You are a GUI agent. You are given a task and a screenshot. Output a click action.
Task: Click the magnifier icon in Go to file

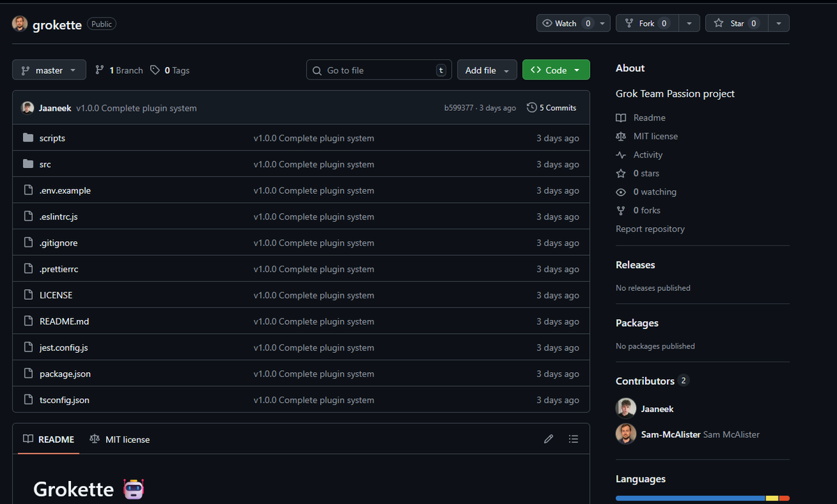[317, 70]
